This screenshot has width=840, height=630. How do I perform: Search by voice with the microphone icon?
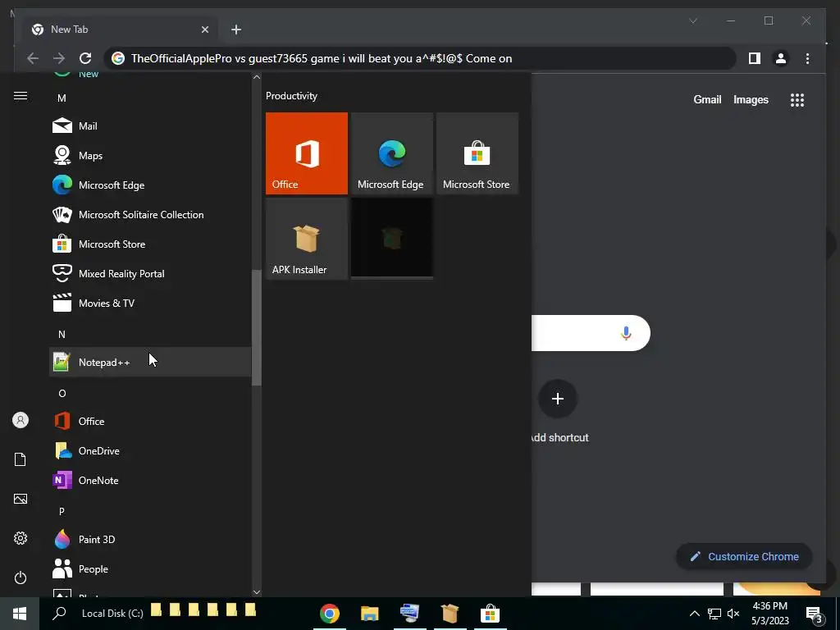626,333
